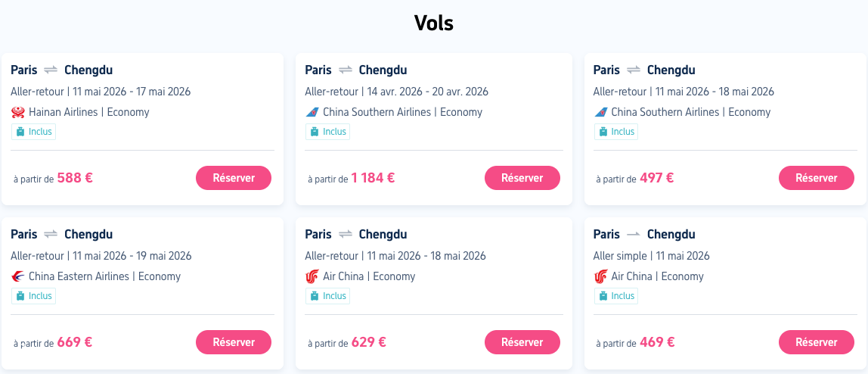The width and height of the screenshot is (868, 374).
Task: Click the Hainan Airlines logo icon
Action: (18, 112)
